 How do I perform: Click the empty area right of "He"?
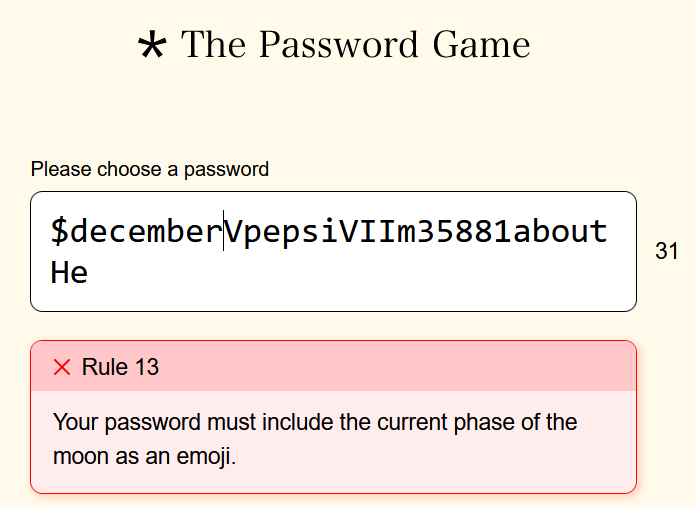pos(350,272)
